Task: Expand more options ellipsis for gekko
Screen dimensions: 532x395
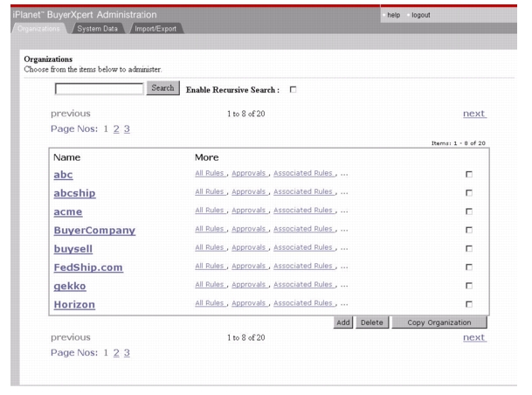Action: 344,286
